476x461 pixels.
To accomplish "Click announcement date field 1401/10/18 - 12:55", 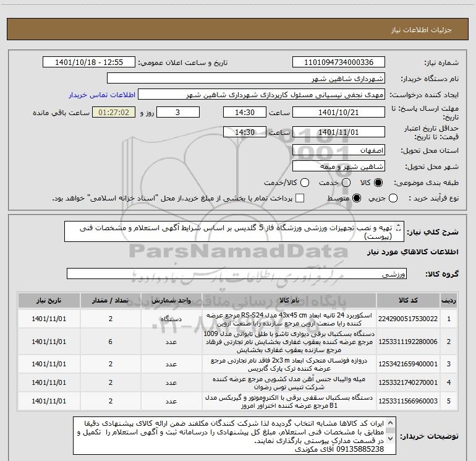I will pyautogui.click(x=89, y=62).
